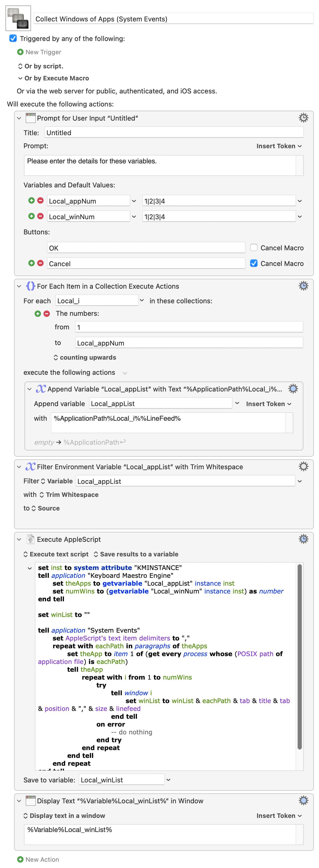Toggle 'Triggered by any of the following' checkbox
Screen dimensions: 319x868
click(13, 38)
